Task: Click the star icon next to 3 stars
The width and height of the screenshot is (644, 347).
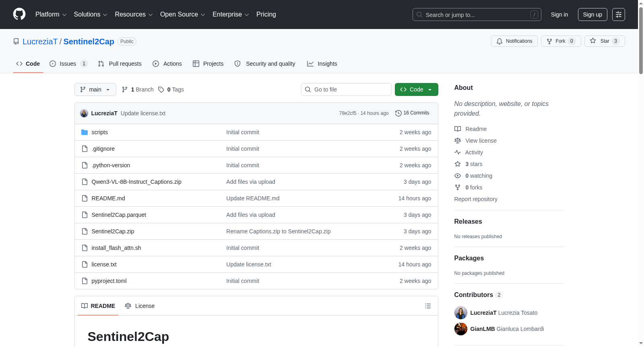Action: [458, 164]
